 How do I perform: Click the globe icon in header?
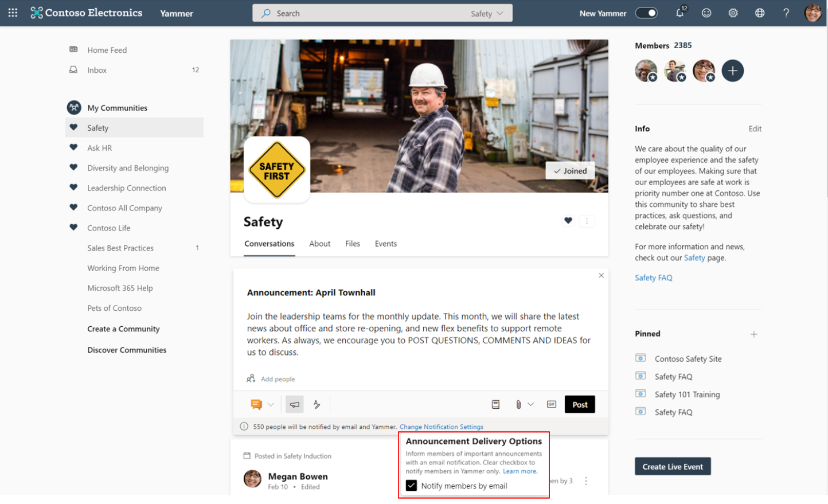759,13
